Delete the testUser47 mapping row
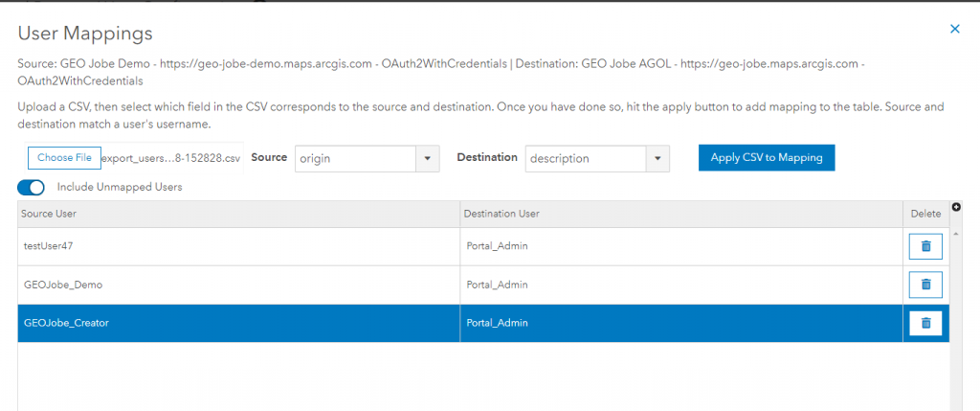 pyautogui.click(x=924, y=246)
